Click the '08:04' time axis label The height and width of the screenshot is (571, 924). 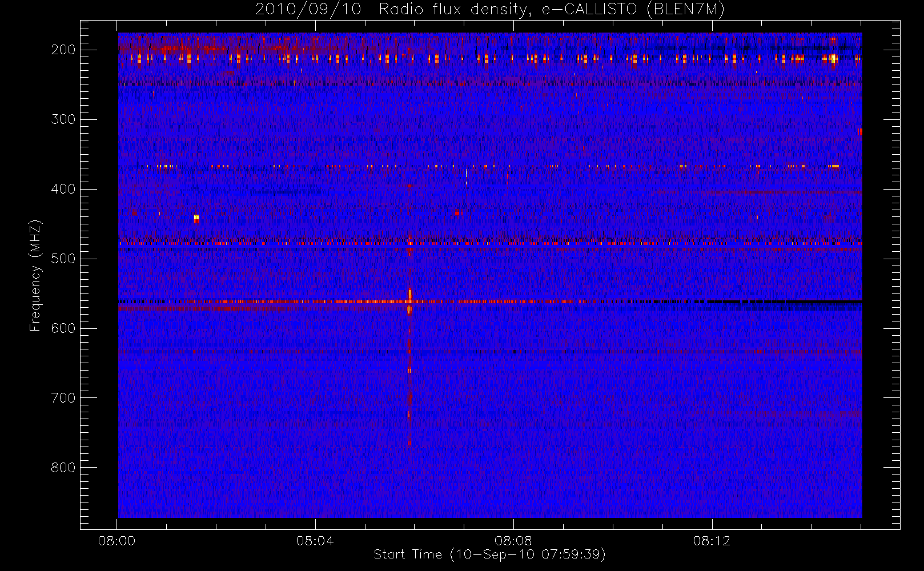point(315,541)
